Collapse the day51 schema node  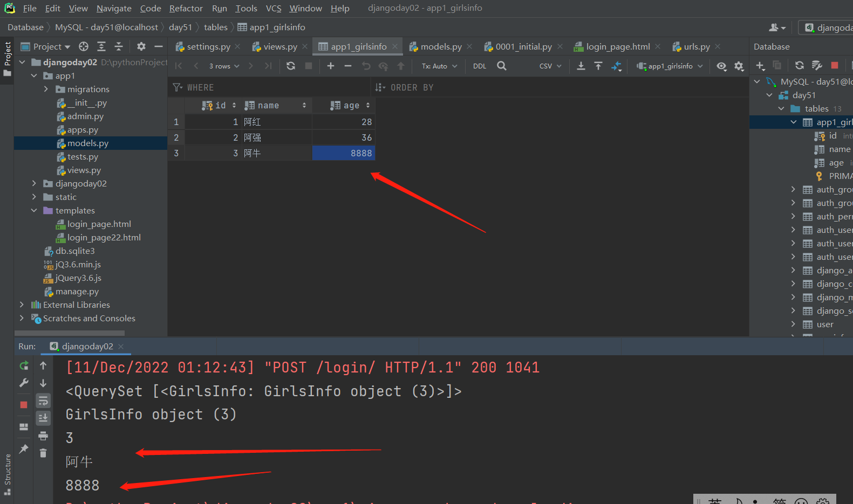(x=769, y=95)
